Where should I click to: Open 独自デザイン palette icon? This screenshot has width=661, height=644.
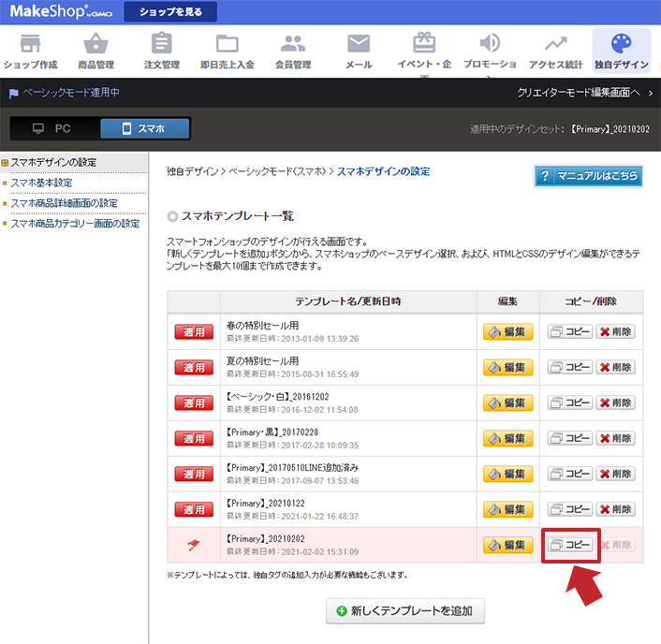point(621,45)
